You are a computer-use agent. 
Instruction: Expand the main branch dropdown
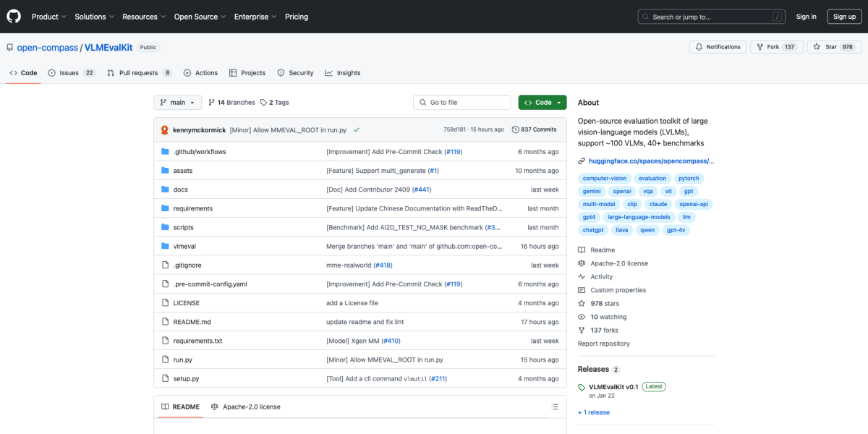[x=177, y=103]
